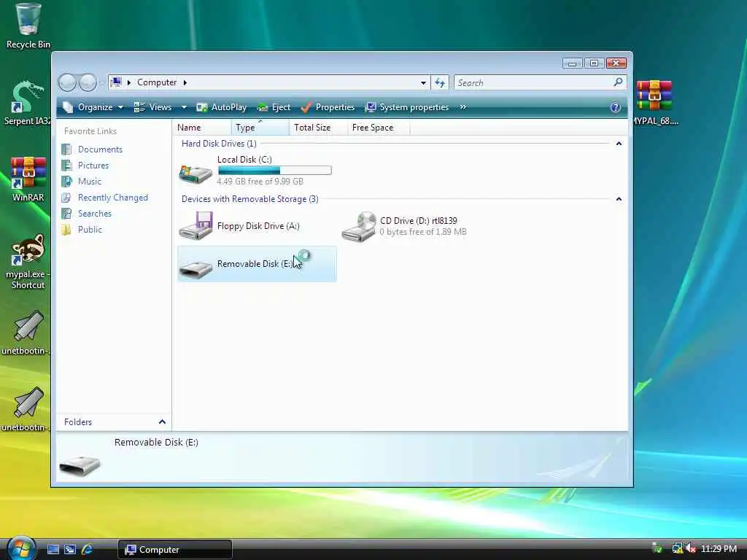Open the Help question mark icon
Image resolution: width=747 pixels, height=560 pixels.
(615, 107)
